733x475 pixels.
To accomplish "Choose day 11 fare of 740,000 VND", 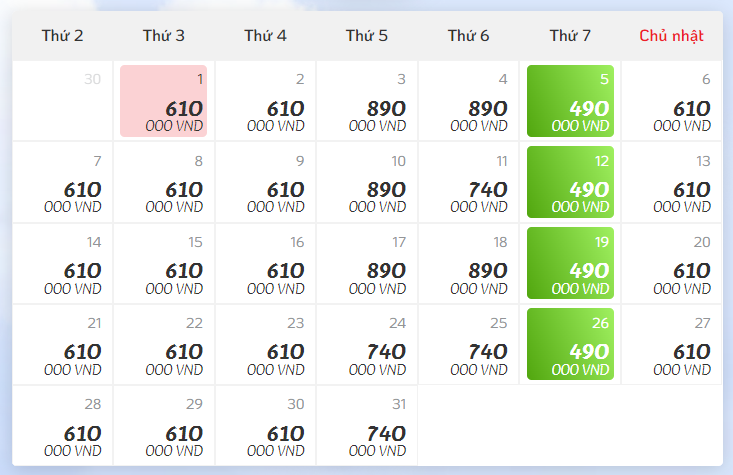I will 469,182.
